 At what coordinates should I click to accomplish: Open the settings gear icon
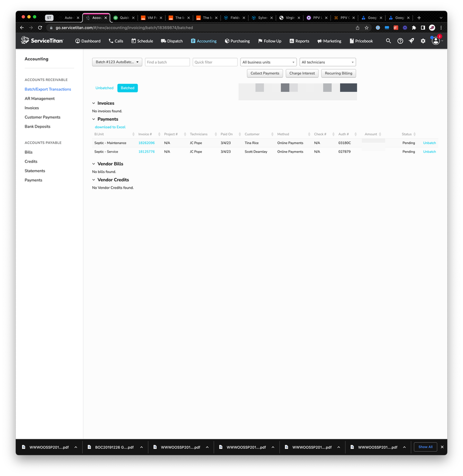point(423,41)
